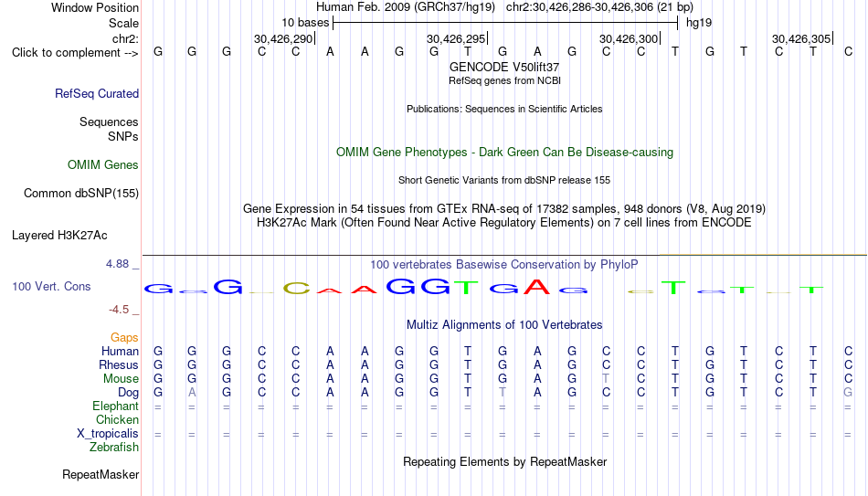The width and height of the screenshot is (868, 496).
Task: Click the OMIM Gene Phenotypes title text
Action: [505, 153]
